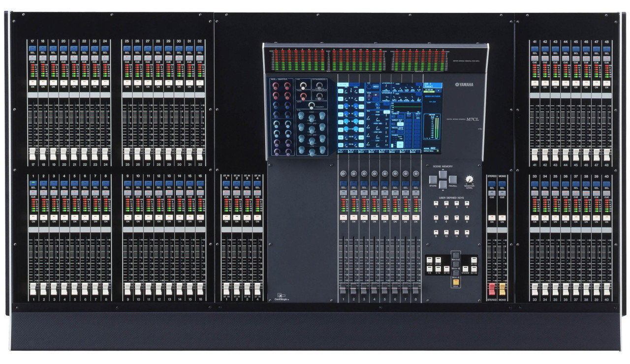The width and height of the screenshot is (630, 364).
Task: Click the CUE key on STEREO master strip
Action: tap(492, 193)
